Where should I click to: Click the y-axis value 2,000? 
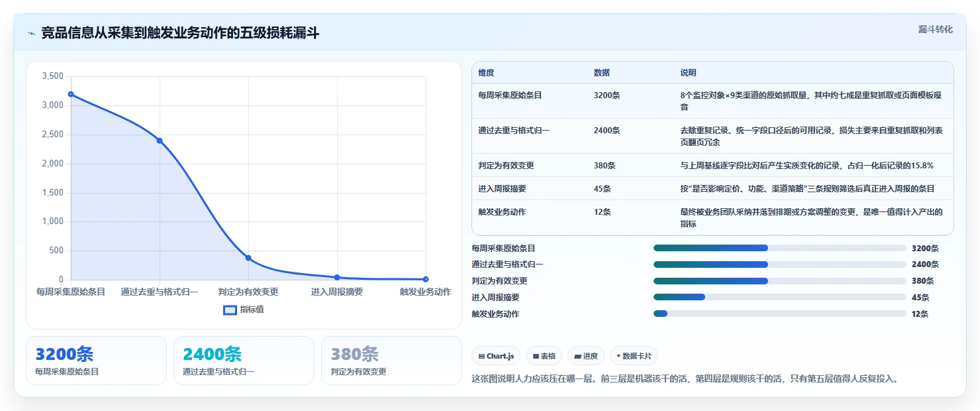pos(52,164)
